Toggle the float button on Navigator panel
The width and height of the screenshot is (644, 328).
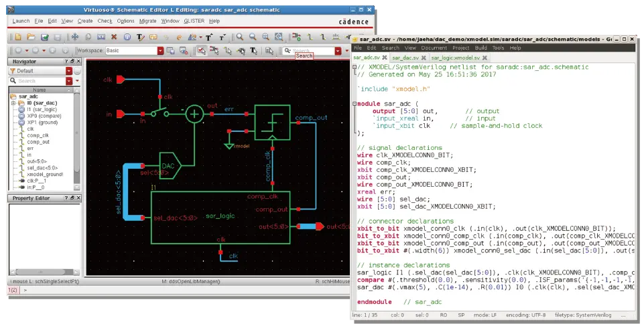tap(72, 62)
